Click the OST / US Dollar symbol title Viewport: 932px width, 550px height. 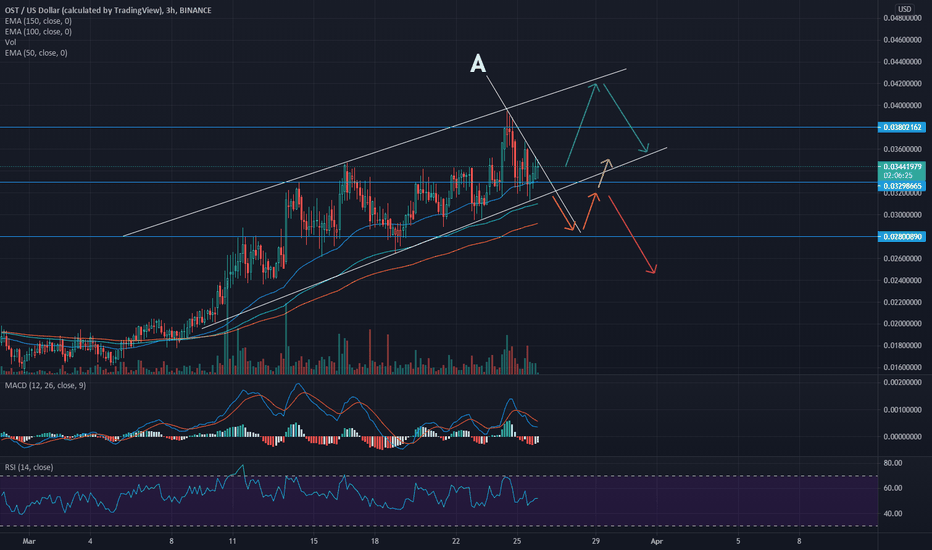click(x=108, y=10)
